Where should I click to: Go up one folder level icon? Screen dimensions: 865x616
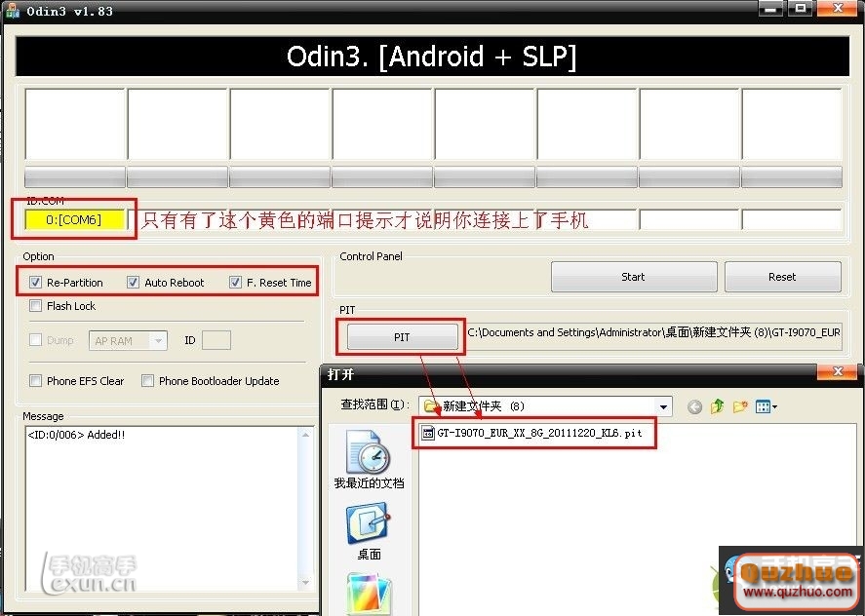[717, 407]
